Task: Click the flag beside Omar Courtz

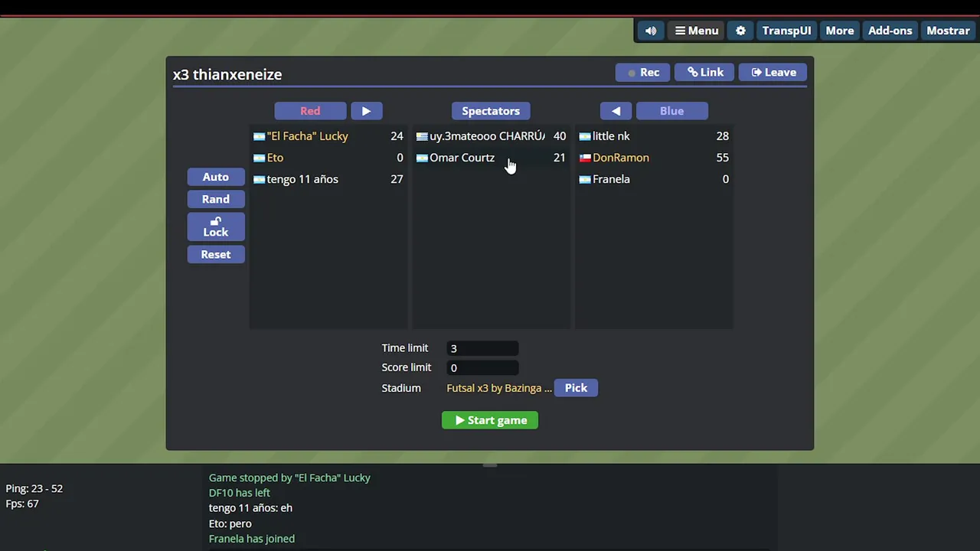Action: 422,158
